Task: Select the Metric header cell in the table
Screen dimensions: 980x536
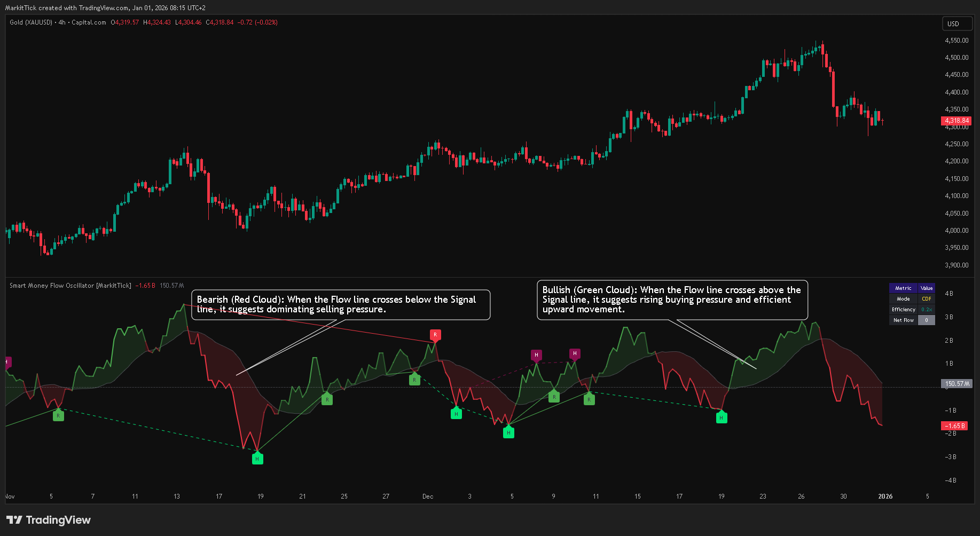Action: click(x=904, y=288)
